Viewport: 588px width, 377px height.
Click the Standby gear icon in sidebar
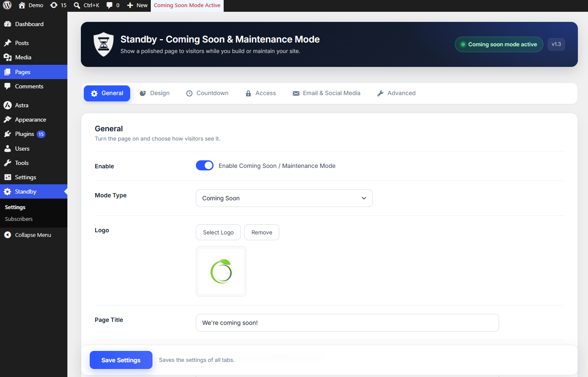[8, 191]
